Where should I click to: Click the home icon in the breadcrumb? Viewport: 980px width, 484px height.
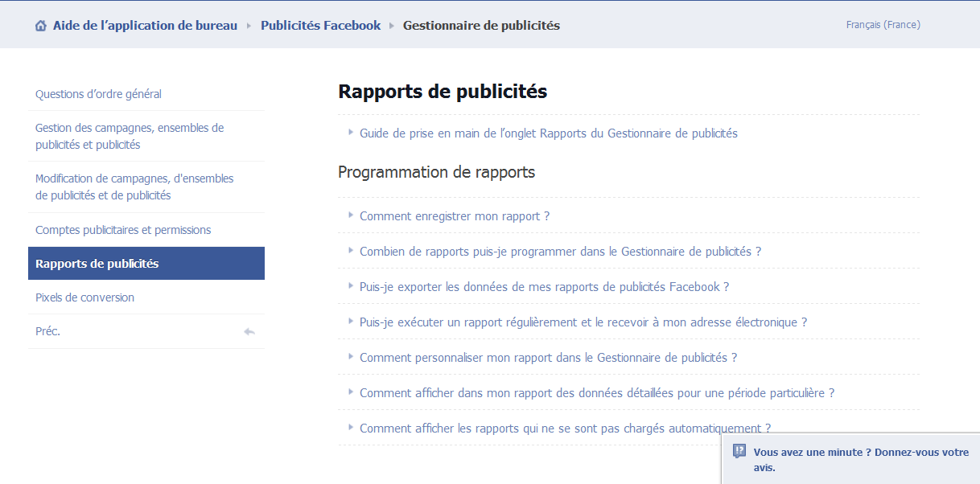(x=41, y=26)
